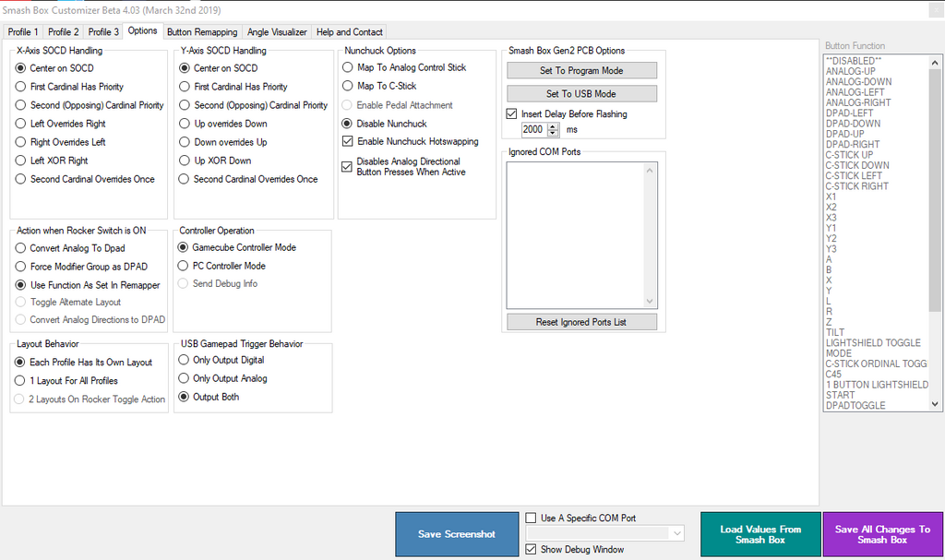Switch to the Button Remapping tab
The width and height of the screenshot is (945, 560).
(201, 31)
